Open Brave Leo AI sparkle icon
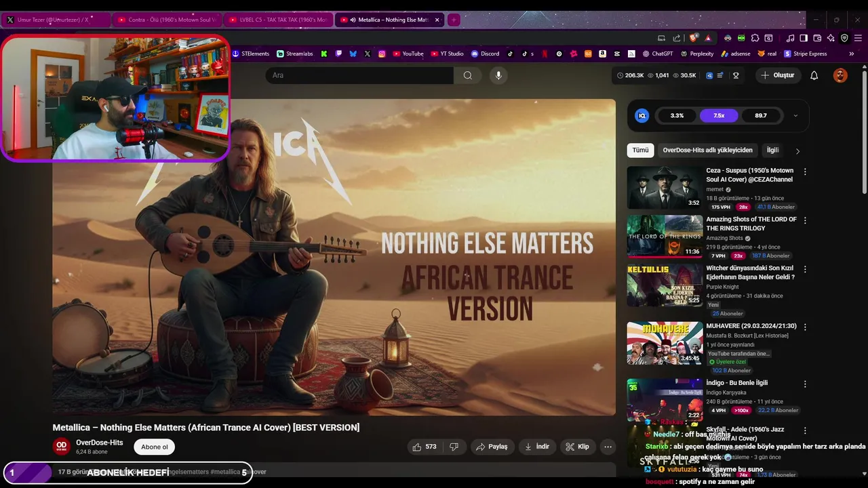Viewport: 868px width, 488px height. [x=831, y=38]
